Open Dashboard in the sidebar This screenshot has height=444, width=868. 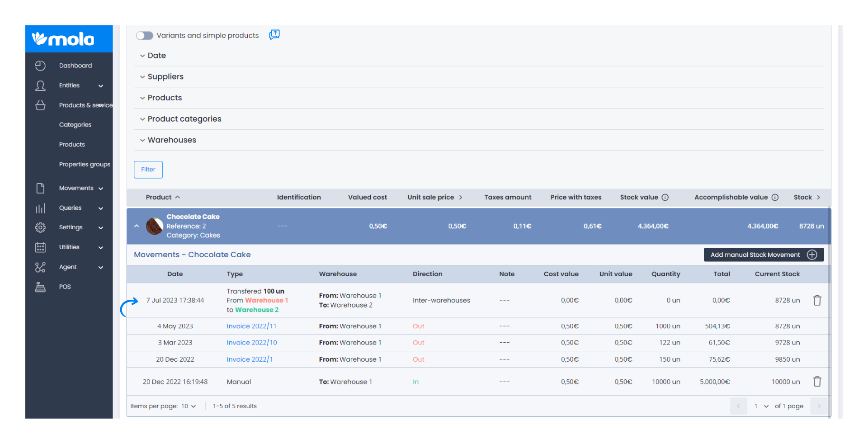click(75, 66)
